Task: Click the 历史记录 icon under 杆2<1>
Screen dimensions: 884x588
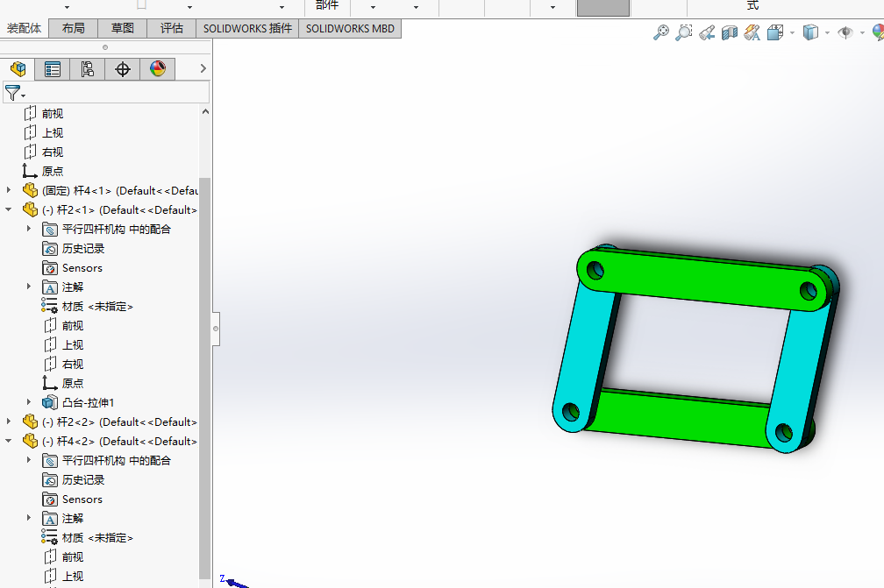Action: [50, 248]
